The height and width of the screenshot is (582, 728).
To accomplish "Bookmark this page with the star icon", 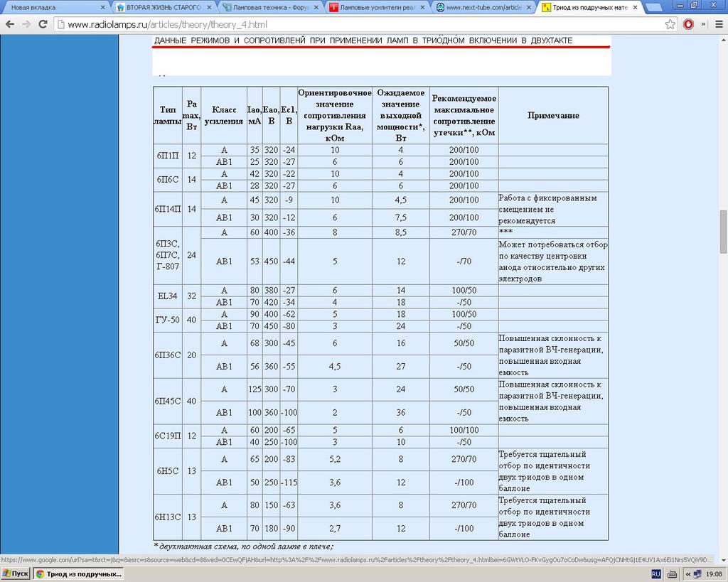I will [x=670, y=24].
